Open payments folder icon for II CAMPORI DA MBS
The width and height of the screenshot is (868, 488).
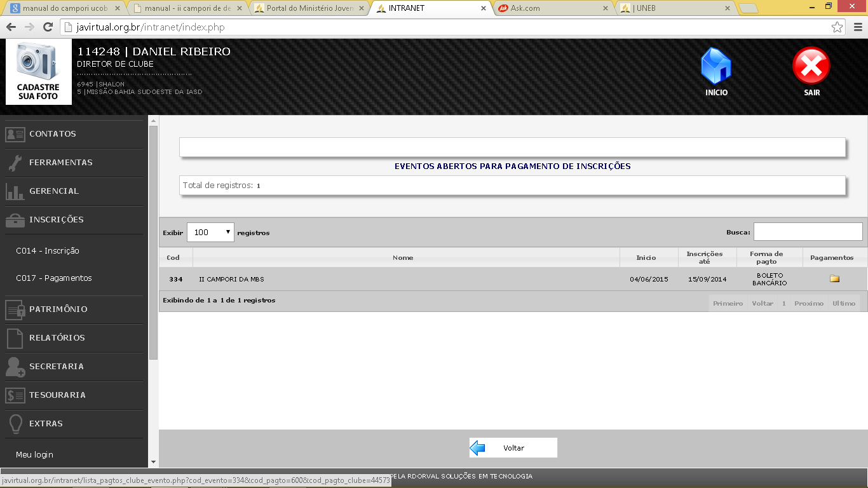point(834,278)
